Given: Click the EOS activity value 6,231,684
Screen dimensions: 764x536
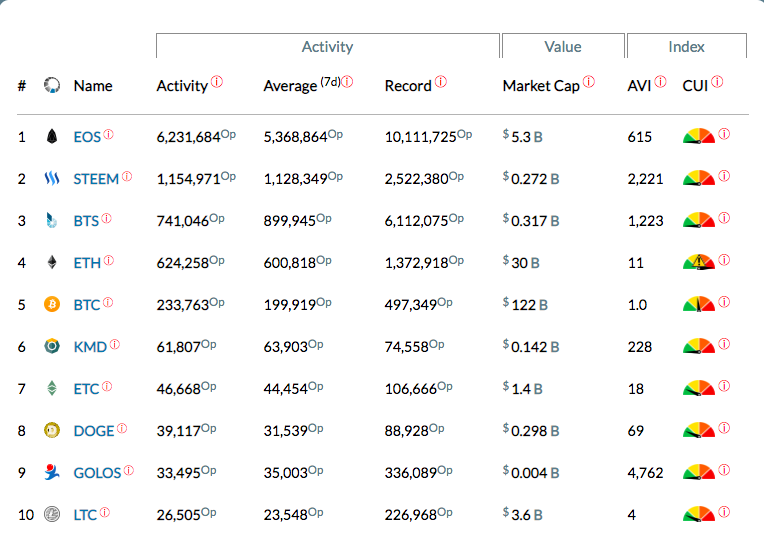Looking at the screenshot, I should point(196,136).
